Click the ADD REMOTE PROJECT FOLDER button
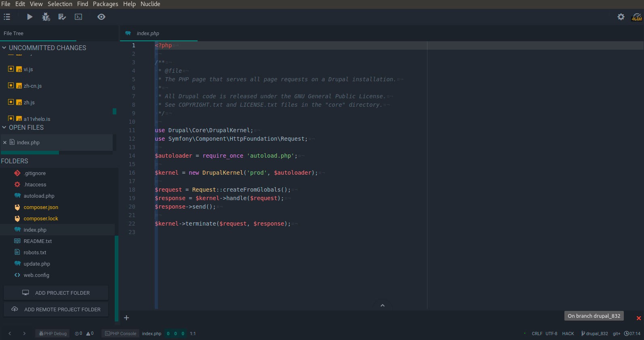 56,309
